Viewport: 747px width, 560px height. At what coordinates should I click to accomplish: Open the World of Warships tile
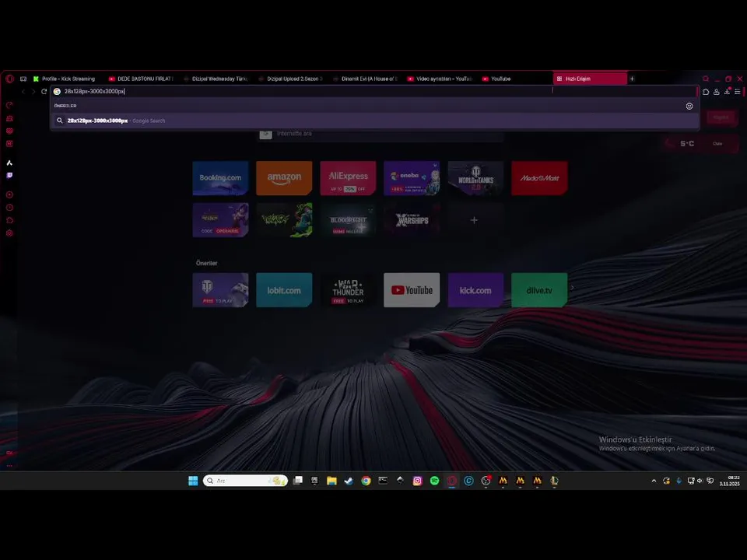(x=412, y=220)
